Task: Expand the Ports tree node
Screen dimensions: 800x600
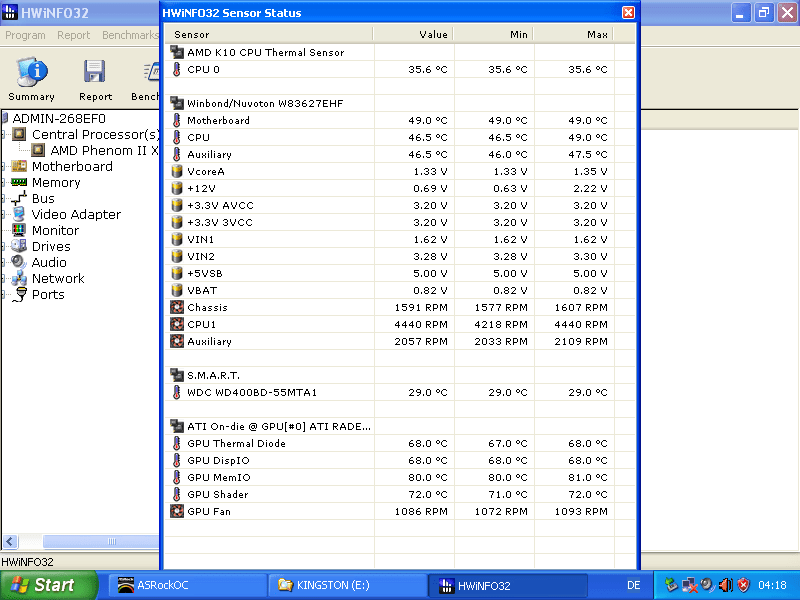Action: coord(4,295)
